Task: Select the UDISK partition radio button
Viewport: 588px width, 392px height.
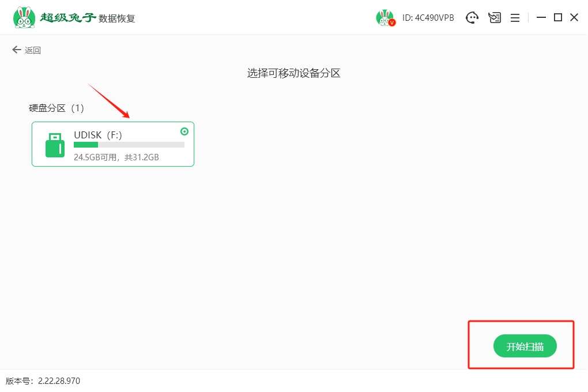Action: [x=184, y=131]
